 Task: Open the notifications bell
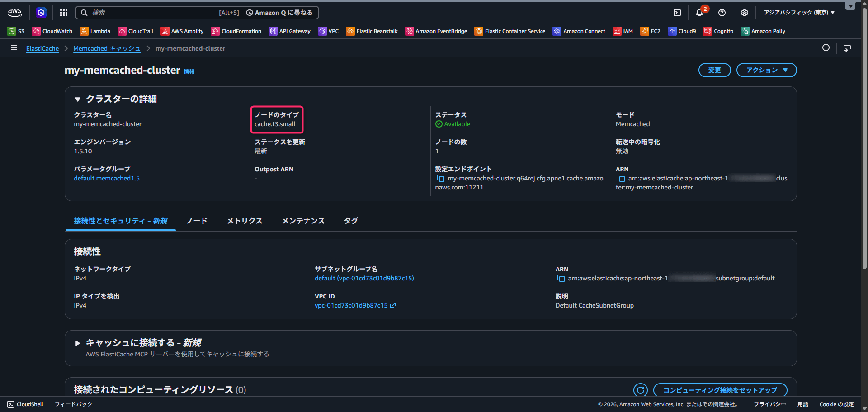699,13
